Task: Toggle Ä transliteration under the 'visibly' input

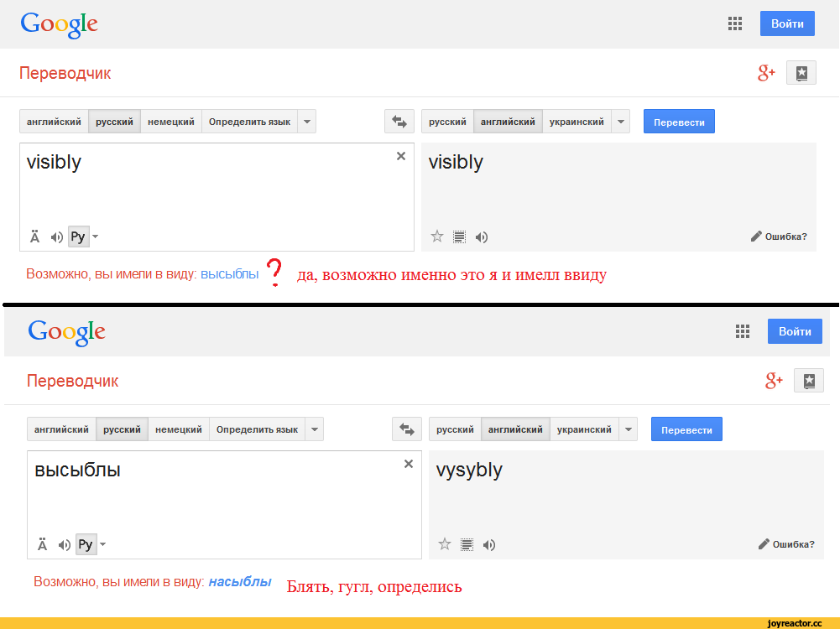Action: point(34,237)
